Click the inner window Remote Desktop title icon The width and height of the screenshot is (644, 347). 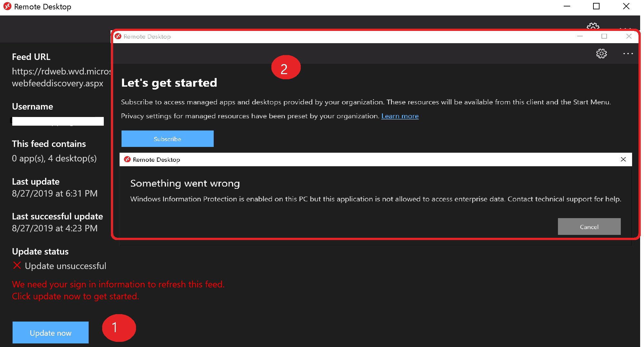tap(118, 36)
